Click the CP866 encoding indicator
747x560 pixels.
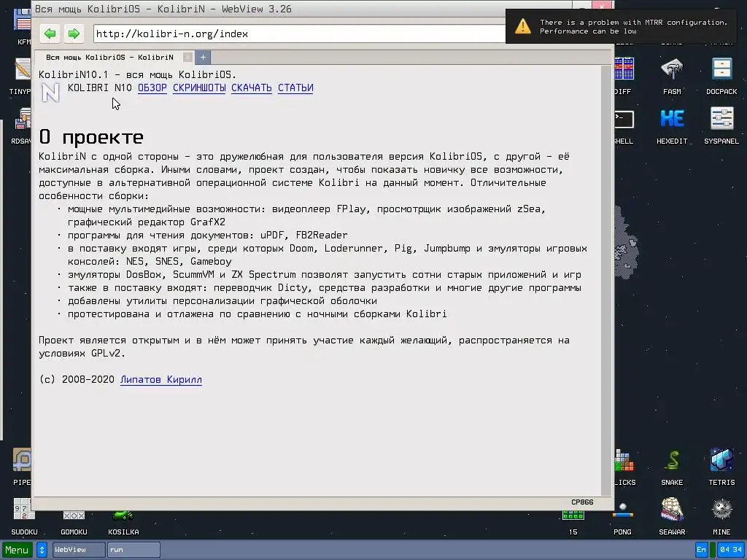click(x=582, y=502)
